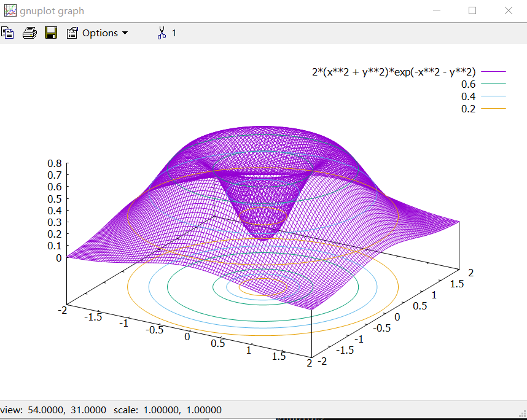Click the plot number "1" next to the scissors
Screen dimensions: 527x420
(x=174, y=33)
